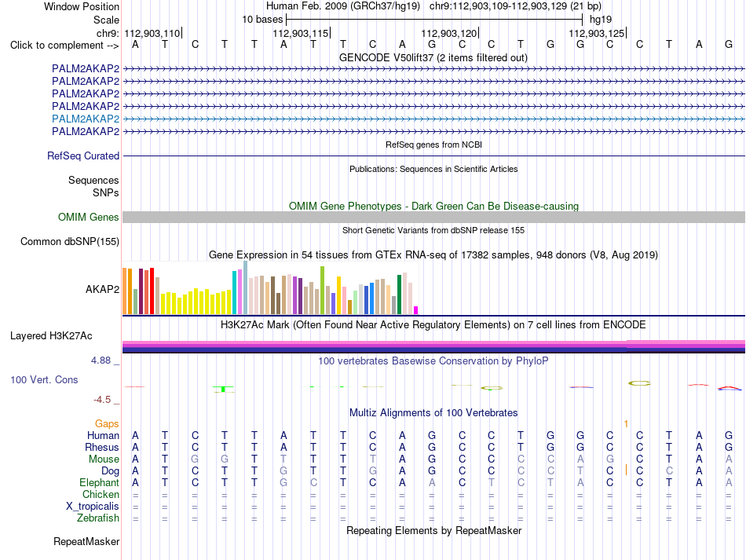Click the '112,903,120' coordinate label
Viewport: 746px width, 560px height.
[449, 33]
